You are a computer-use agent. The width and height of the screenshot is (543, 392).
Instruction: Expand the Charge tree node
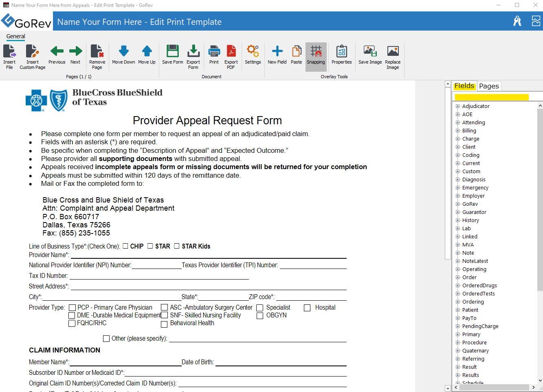[x=457, y=139]
